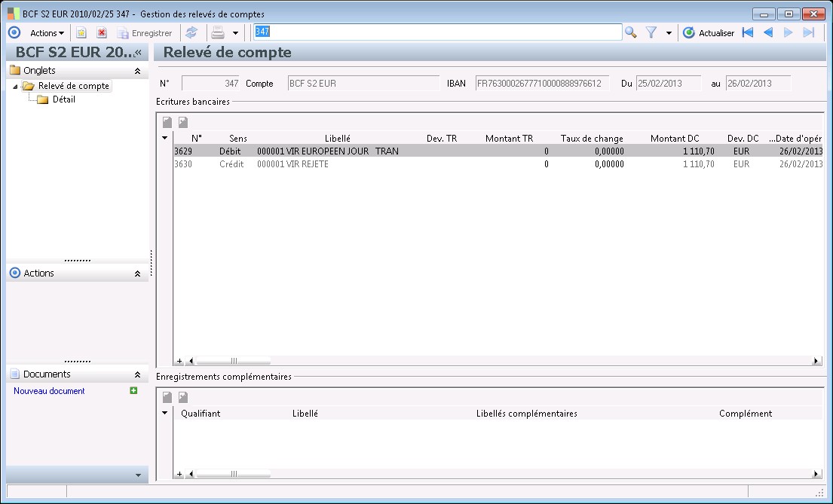Collapse the Documents panel section
Viewport: 833px width, 504px height.
coord(137,374)
